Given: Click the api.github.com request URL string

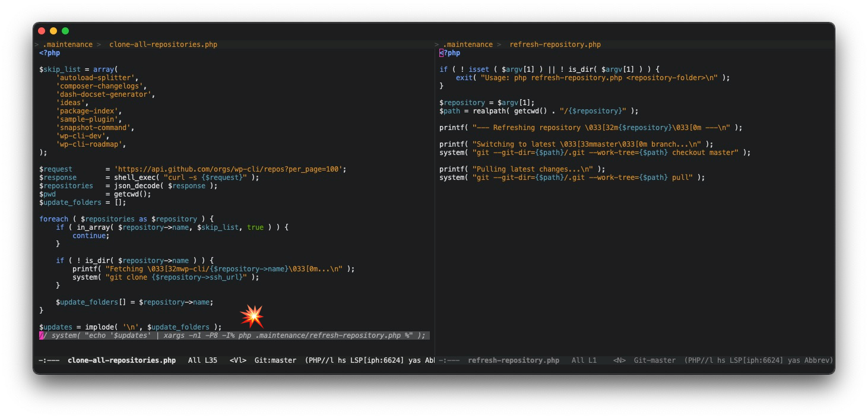Looking at the screenshot, I should pyautogui.click(x=229, y=169).
